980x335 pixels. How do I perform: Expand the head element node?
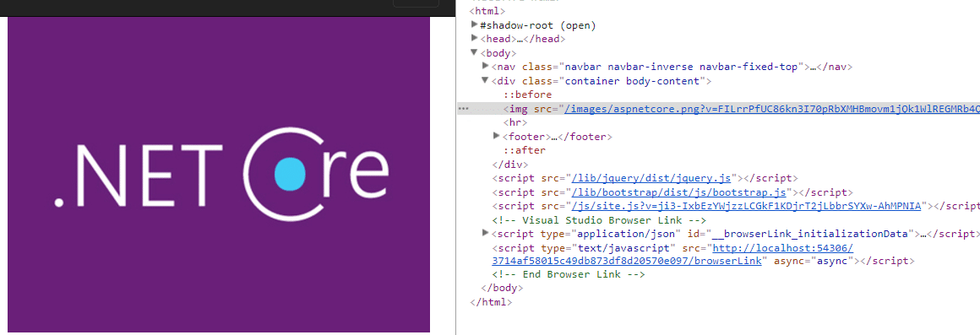[475, 39]
